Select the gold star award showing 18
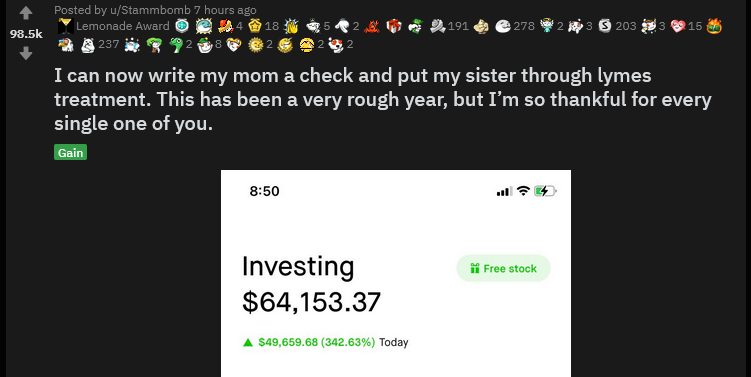The height and width of the screenshot is (377, 751). (x=255, y=26)
